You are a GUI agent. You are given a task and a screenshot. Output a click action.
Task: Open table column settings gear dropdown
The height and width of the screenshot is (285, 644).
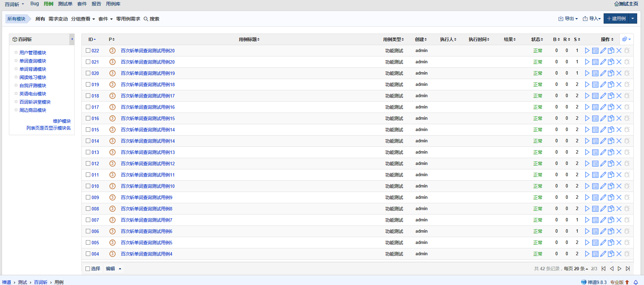tap(626, 39)
